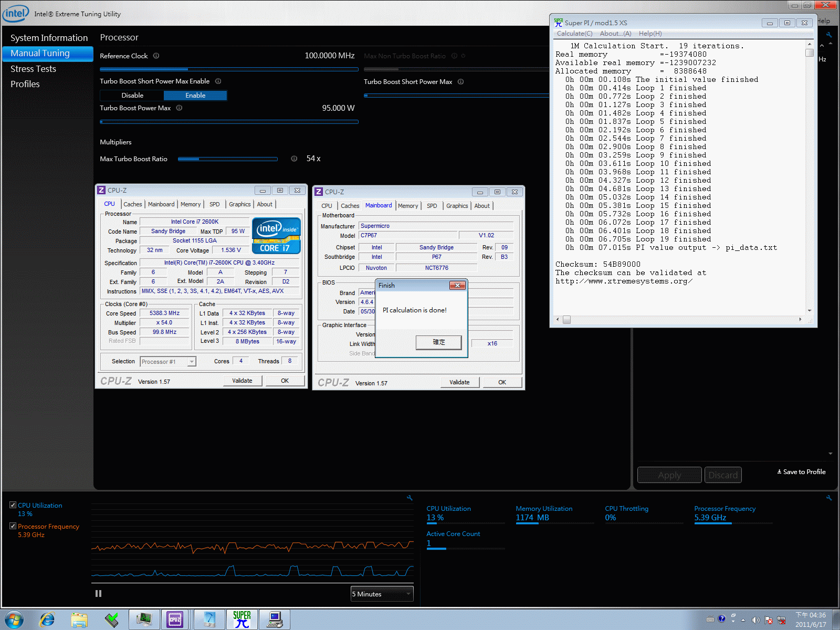
Task: Uncheck the CPU Utilization checkbox
Action: tap(13, 505)
